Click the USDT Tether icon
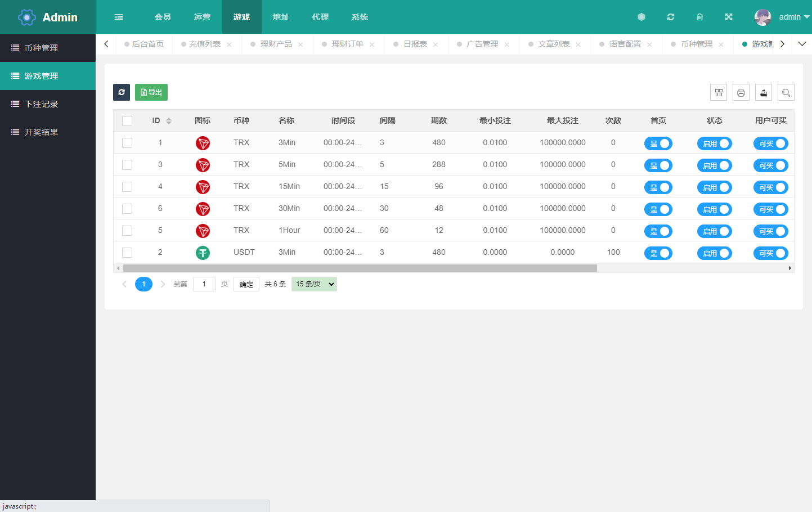The height and width of the screenshot is (512, 812). [x=203, y=253]
